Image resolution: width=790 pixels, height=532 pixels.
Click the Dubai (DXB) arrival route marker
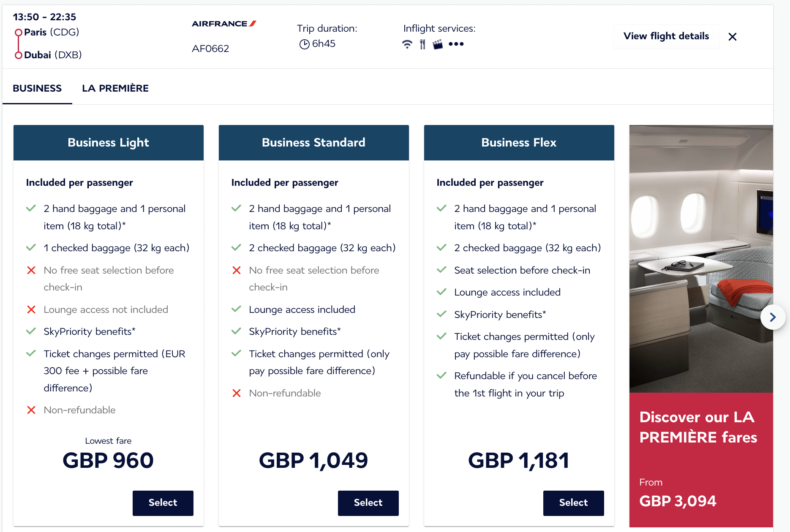(x=18, y=54)
